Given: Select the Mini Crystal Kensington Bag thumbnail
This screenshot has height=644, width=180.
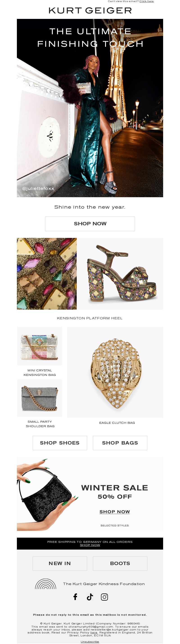Looking at the screenshot, I should [40, 346].
